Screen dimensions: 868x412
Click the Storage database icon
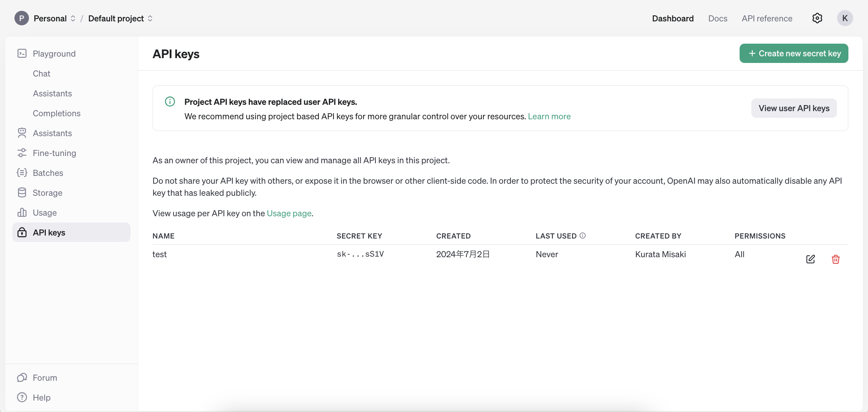pos(22,192)
